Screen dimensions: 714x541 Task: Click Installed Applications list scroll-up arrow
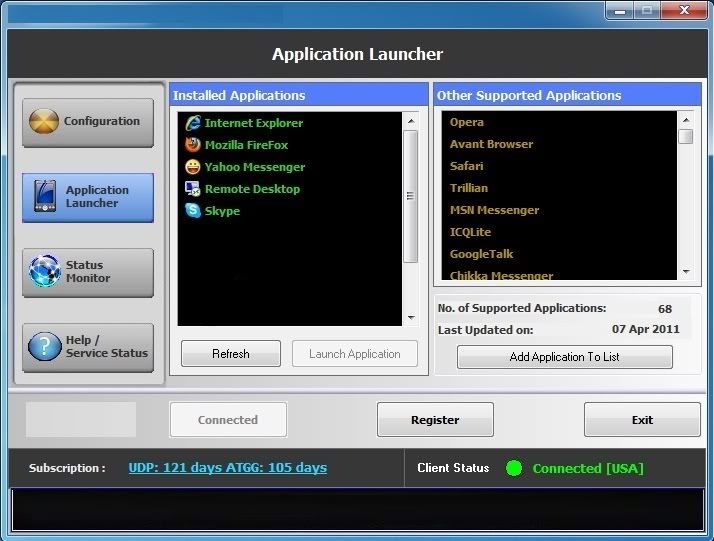411,121
